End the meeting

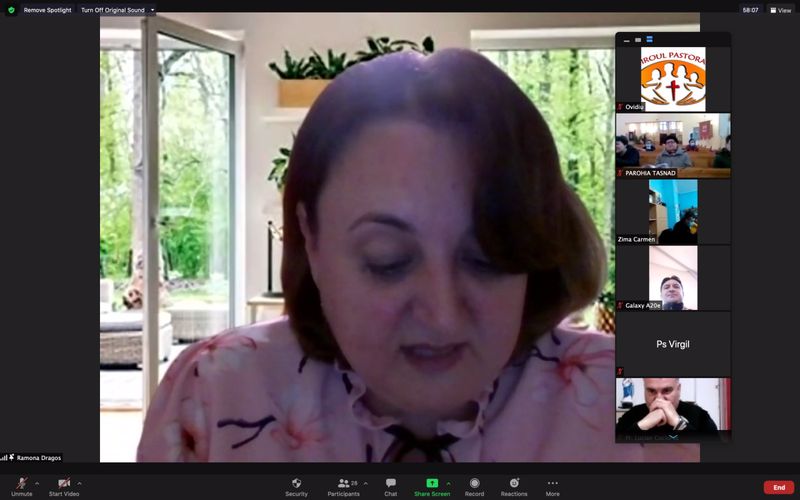778,487
